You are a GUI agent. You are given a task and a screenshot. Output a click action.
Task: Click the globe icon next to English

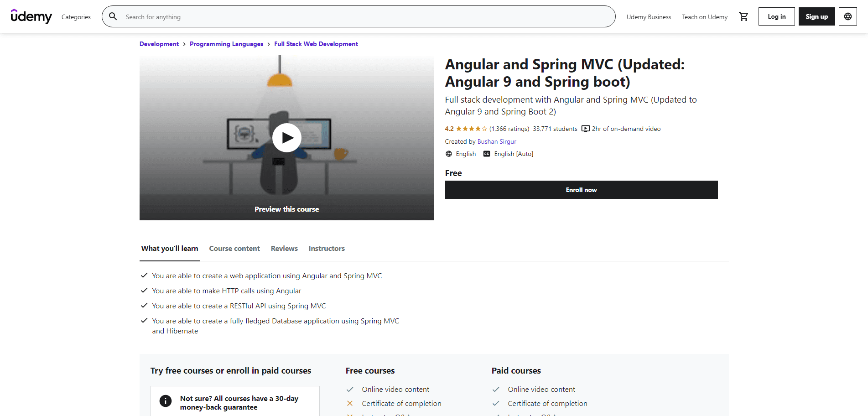coord(448,154)
